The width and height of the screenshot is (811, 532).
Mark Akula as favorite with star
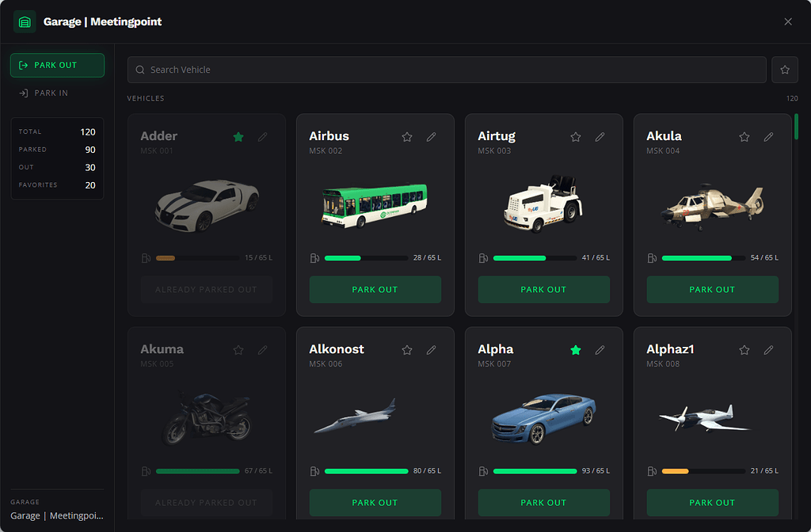[x=744, y=137]
